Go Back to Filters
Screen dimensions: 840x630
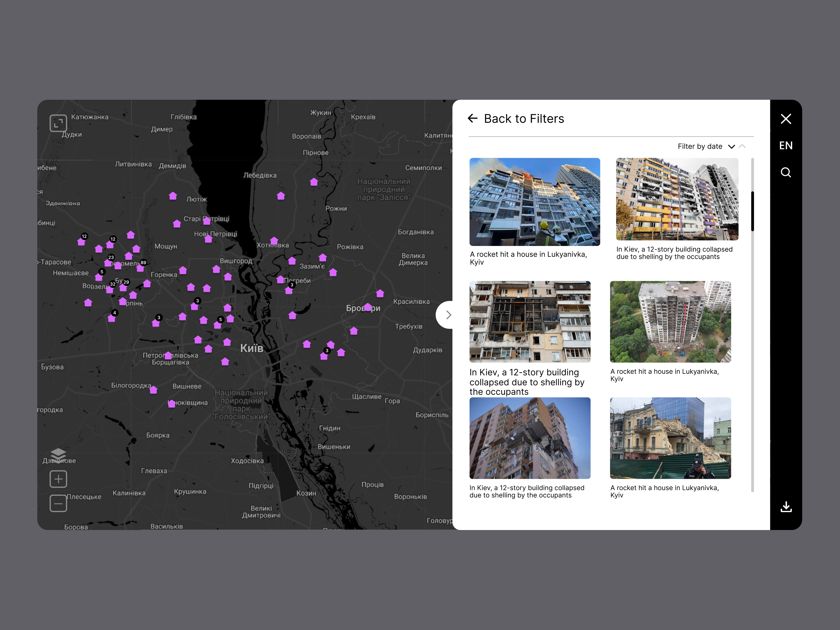click(516, 118)
